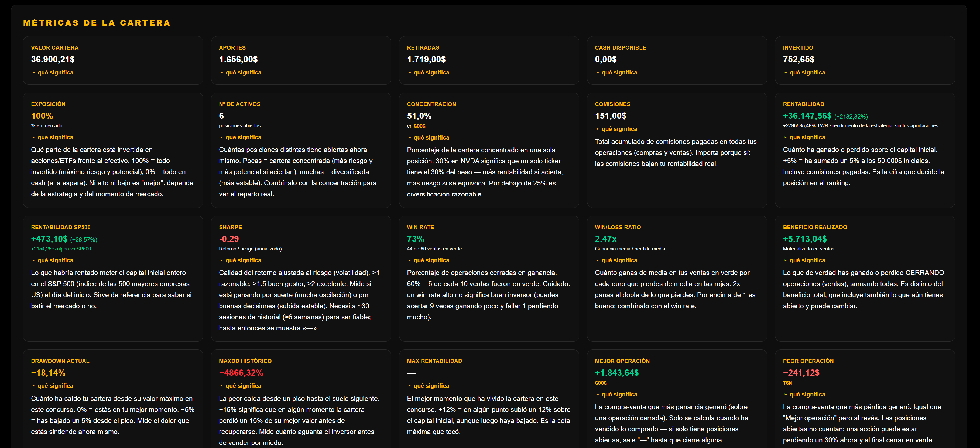Click 'Materializado en ventas' subtitle
Screen dimensions: 980x448
(x=808, y=249)
